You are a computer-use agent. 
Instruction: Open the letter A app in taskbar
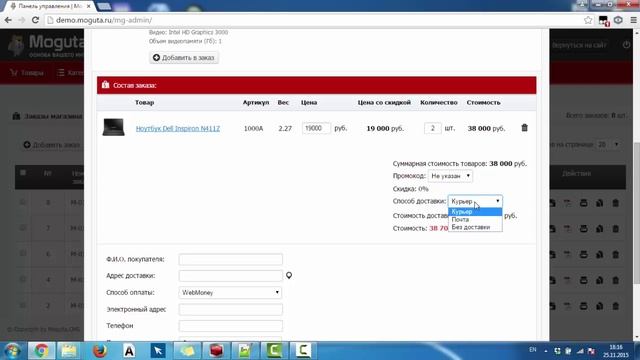[x=129, y=351]
